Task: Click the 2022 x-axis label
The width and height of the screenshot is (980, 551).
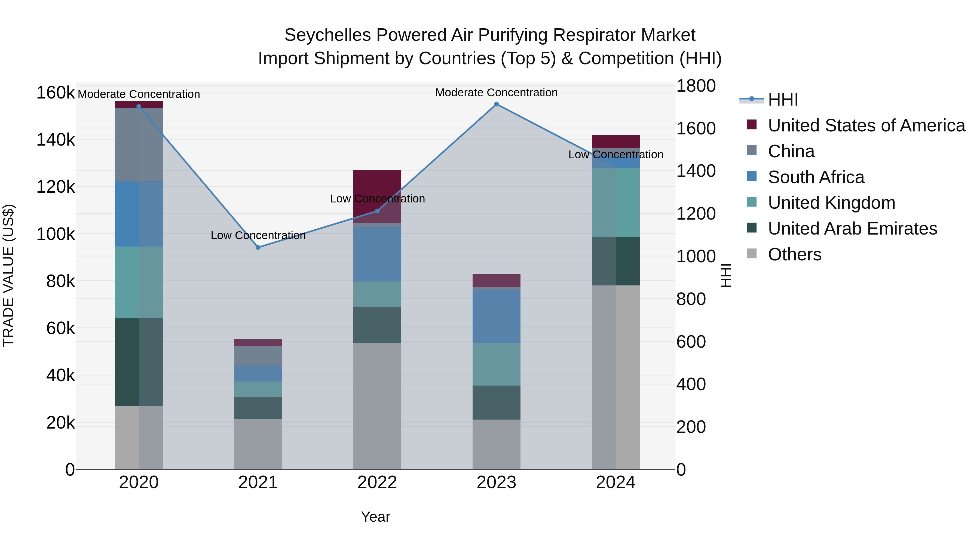Action: coord(377,482)
